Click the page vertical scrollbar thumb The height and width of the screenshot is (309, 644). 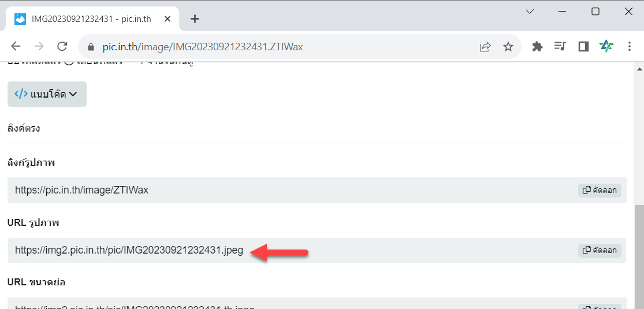click(639, 257)
